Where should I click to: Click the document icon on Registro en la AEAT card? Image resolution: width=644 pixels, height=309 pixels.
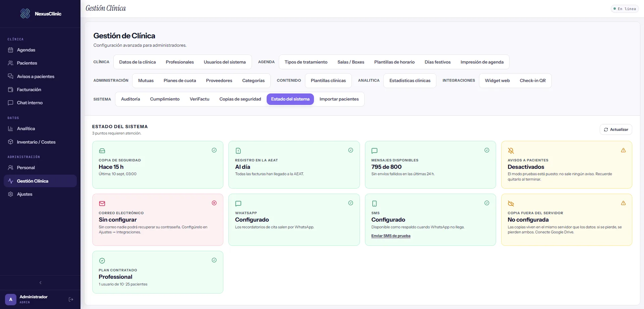238,151
